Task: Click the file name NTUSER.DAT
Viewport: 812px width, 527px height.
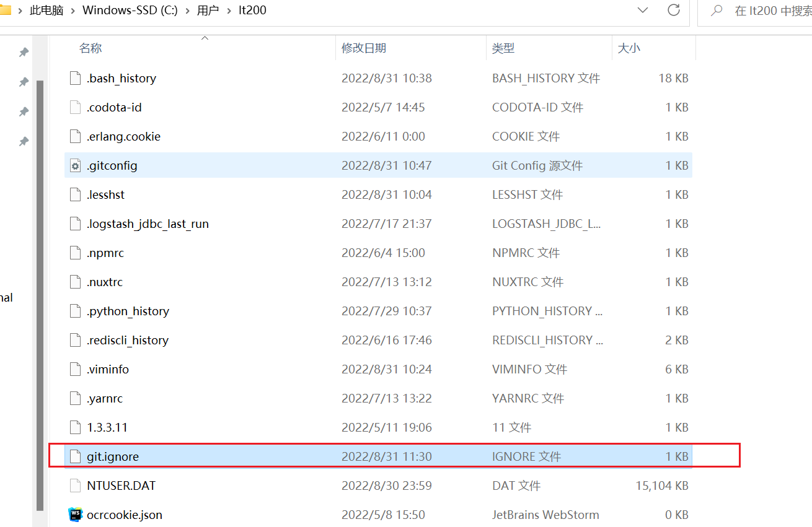Action: 121,486
